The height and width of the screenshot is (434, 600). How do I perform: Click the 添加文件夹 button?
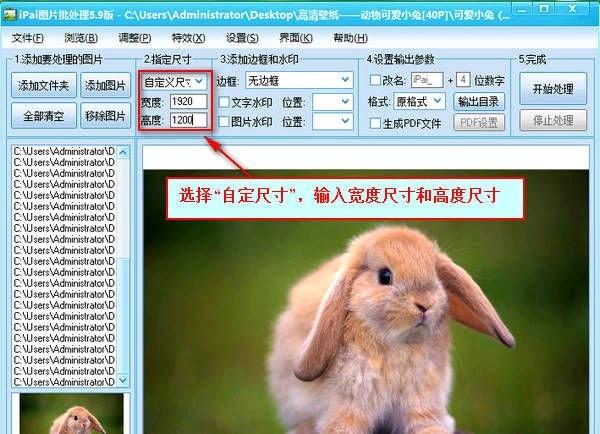tap(42, 86)
